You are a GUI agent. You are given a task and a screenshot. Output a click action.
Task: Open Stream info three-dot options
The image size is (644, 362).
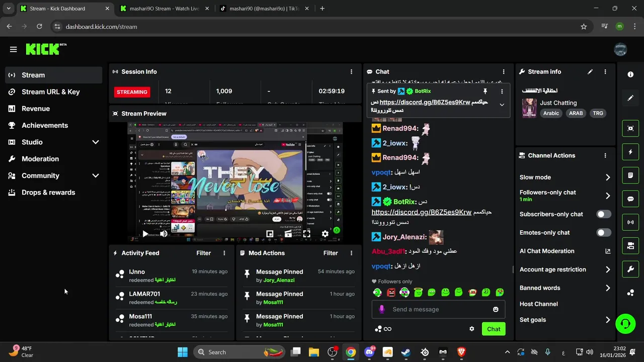[605, 72]
